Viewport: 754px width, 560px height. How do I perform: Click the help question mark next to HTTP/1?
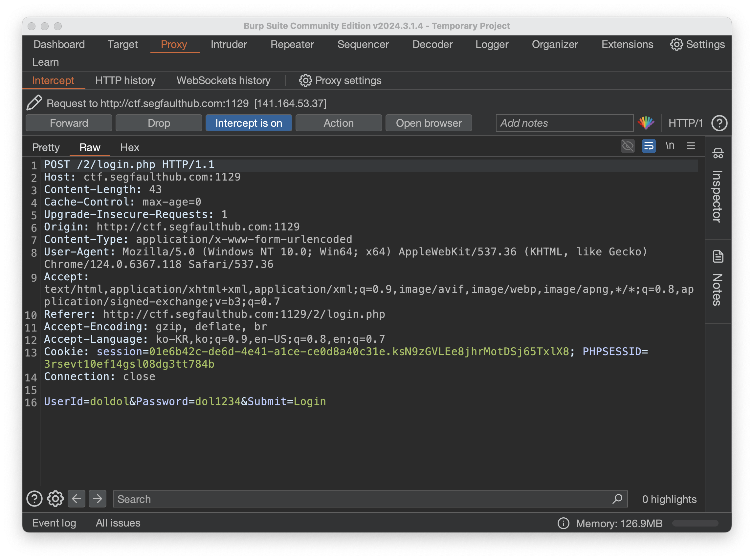(x=719, y=123)
